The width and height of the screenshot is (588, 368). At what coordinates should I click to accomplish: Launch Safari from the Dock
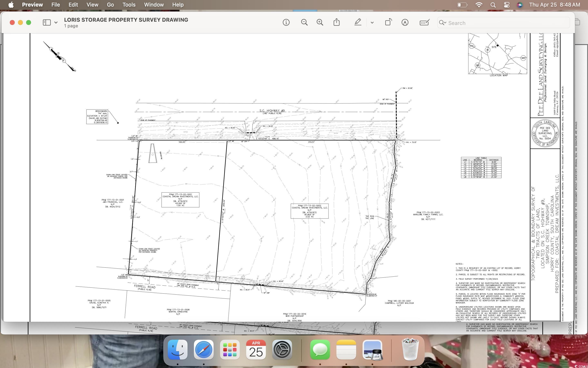(x=204, y=350)
